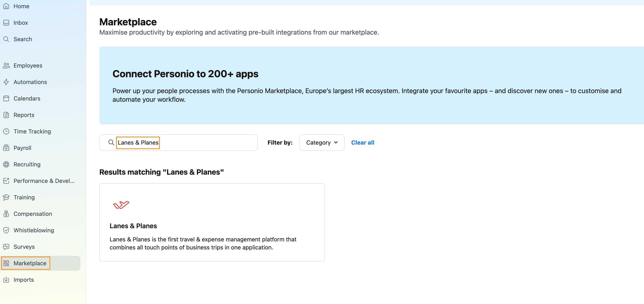Click the Calendars icon in sidebar

click(6, 98)
